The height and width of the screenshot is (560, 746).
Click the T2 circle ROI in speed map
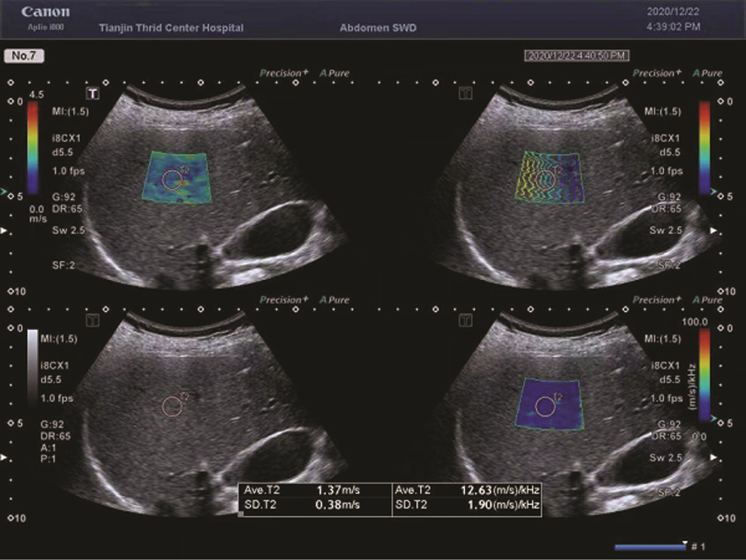click(172, 180)
